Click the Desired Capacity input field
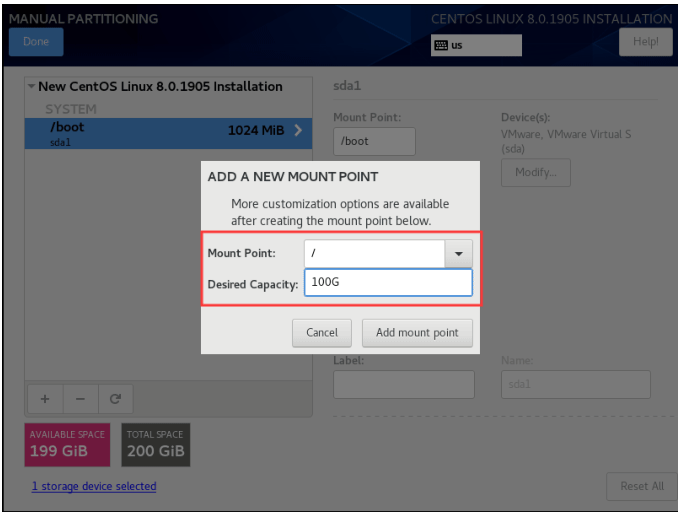681x513 pixels. coord(387,283)
